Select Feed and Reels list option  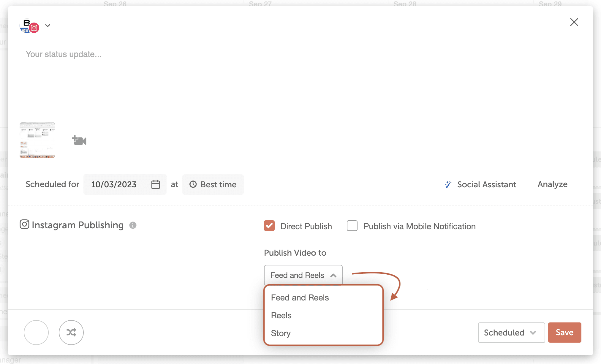pyautogui.click(x=300, y=297)
